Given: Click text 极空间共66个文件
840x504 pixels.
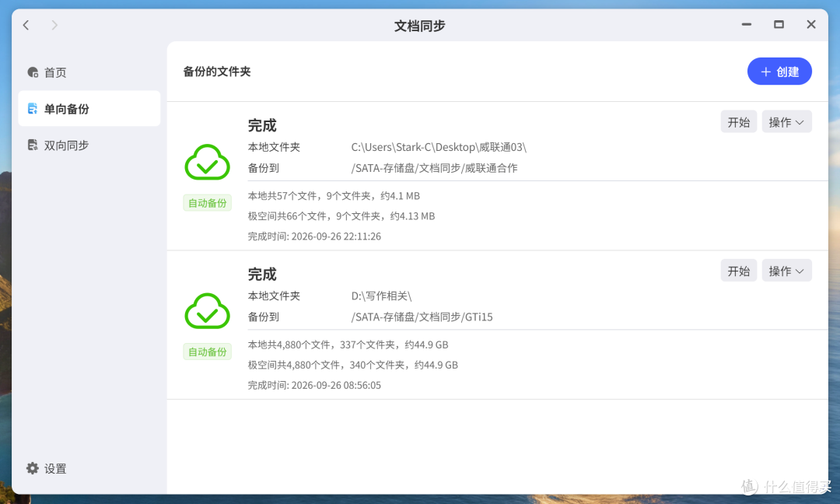Looking at the screenshot, I should tap(287, 216).
